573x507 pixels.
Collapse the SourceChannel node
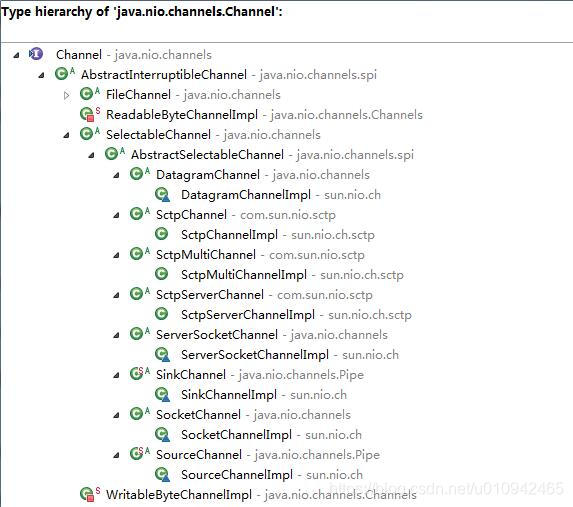[x=116, y=455]
